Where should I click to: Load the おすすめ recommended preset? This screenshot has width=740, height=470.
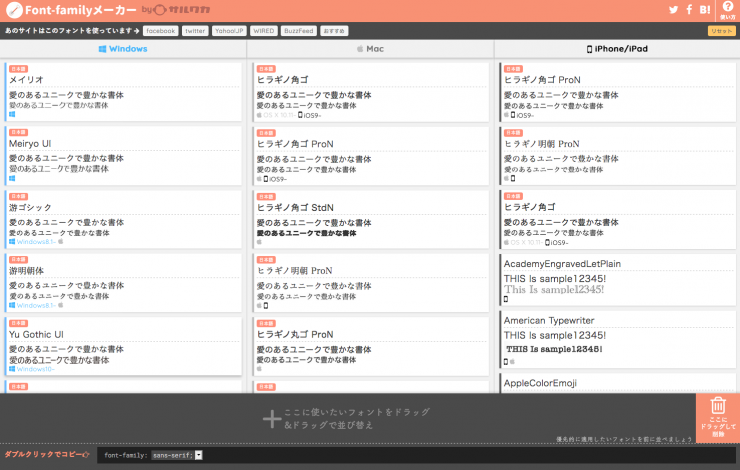[334, 31]
